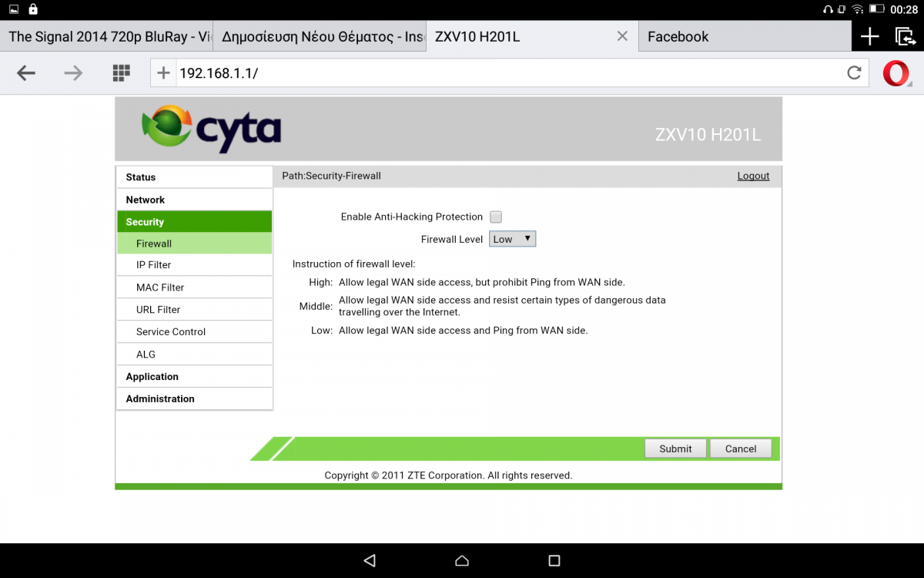Image resolution: width=924 pixels, height=578 pixels.
Task: Open the speed dial grid icon
Action: pos(121,73)
